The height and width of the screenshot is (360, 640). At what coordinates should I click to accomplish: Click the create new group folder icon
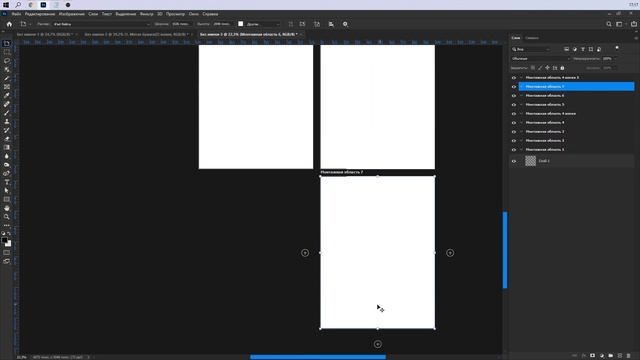(x=611, y=356)
